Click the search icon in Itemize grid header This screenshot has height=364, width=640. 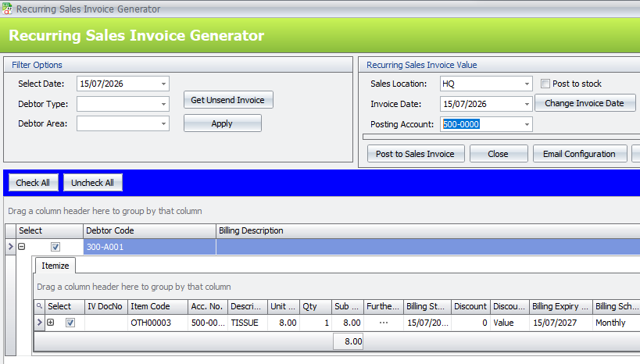tap(39, 305)
